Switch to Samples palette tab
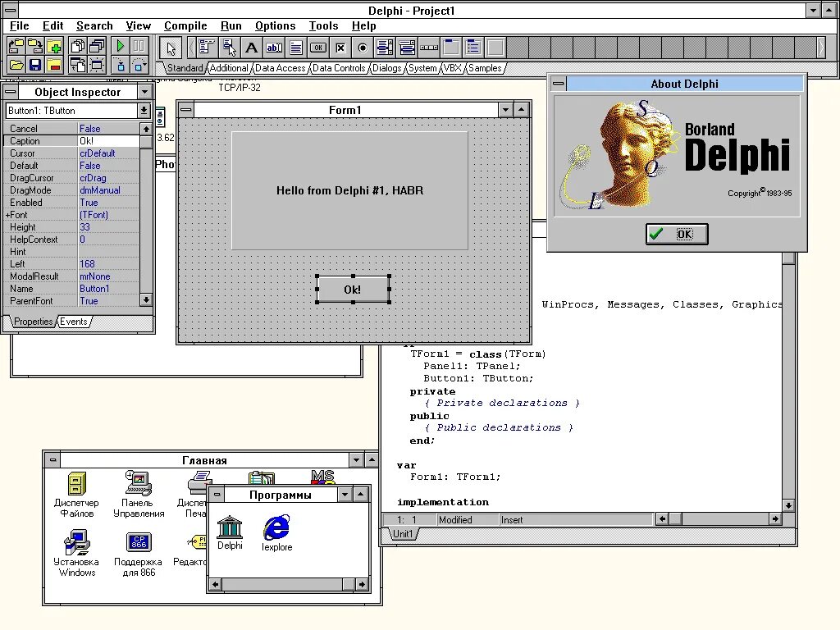Viewport: 840px width, 630px height. (x=485, y=68)
